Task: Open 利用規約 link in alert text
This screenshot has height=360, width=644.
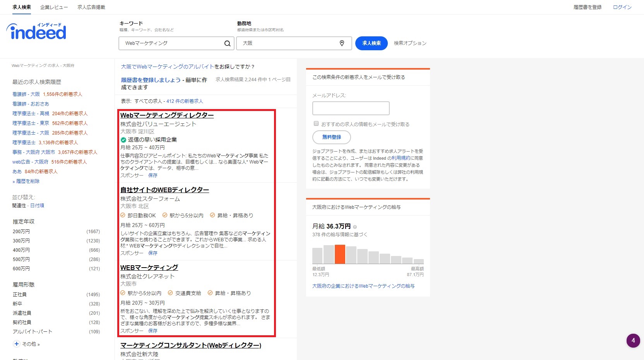Action: coord(401,158)
